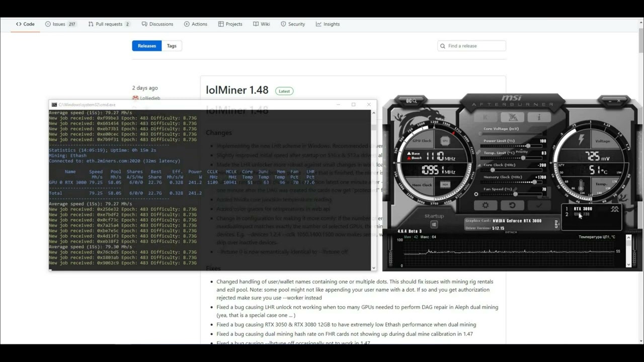
Task: Open the Security tab
Action: (x=293, y=24)
